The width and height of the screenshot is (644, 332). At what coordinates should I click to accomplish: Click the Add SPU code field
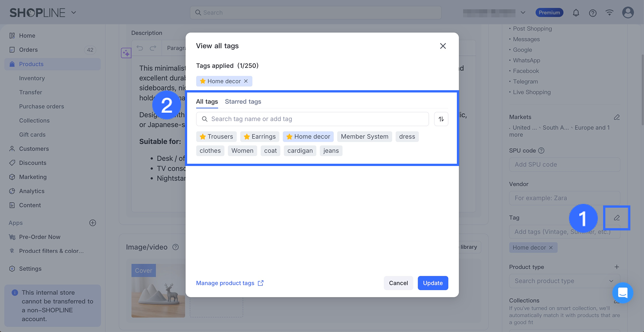pos(564,164)
